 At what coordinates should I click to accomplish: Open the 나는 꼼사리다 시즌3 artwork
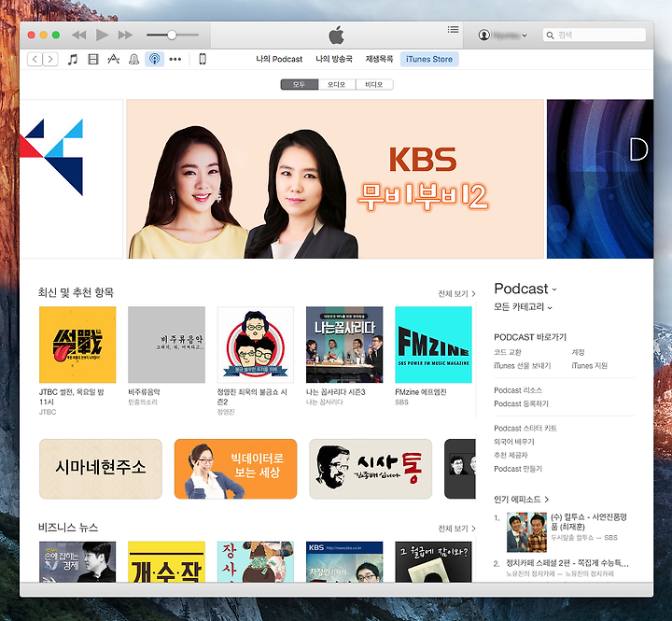click(344, 345)
